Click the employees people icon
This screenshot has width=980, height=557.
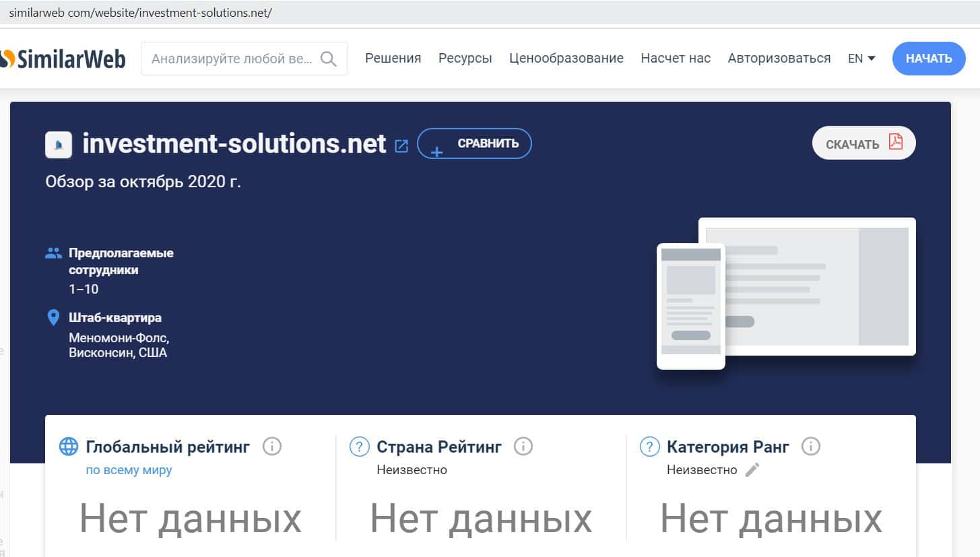(x=53, y=253)
